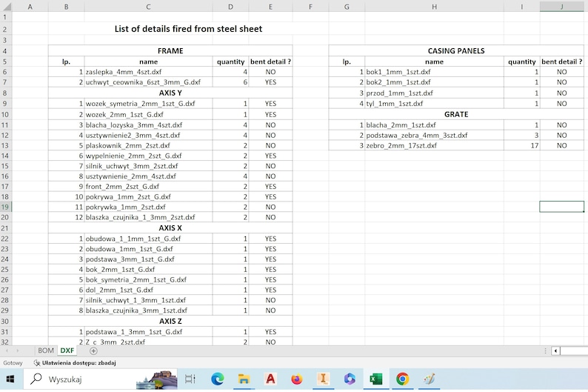Viewport: 588px width, 392px height.
Task: Select cell 'bok_symetria_2mm_1szt_G.dxf'
Action: click(148, 279)
